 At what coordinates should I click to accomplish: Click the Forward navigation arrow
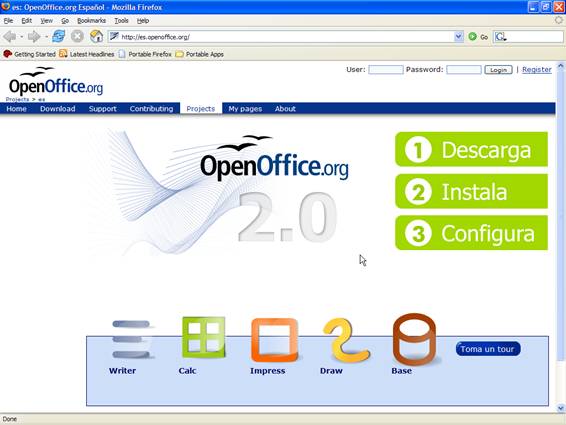34,36
